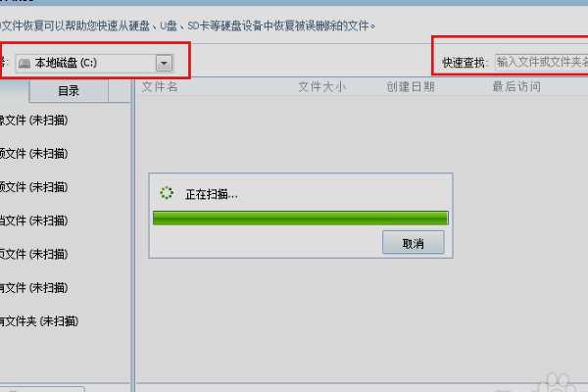Viewport: 588px width, 392px height.
Task: Cancel scanning with the 取消 button
Action: (x=414, y=243)
